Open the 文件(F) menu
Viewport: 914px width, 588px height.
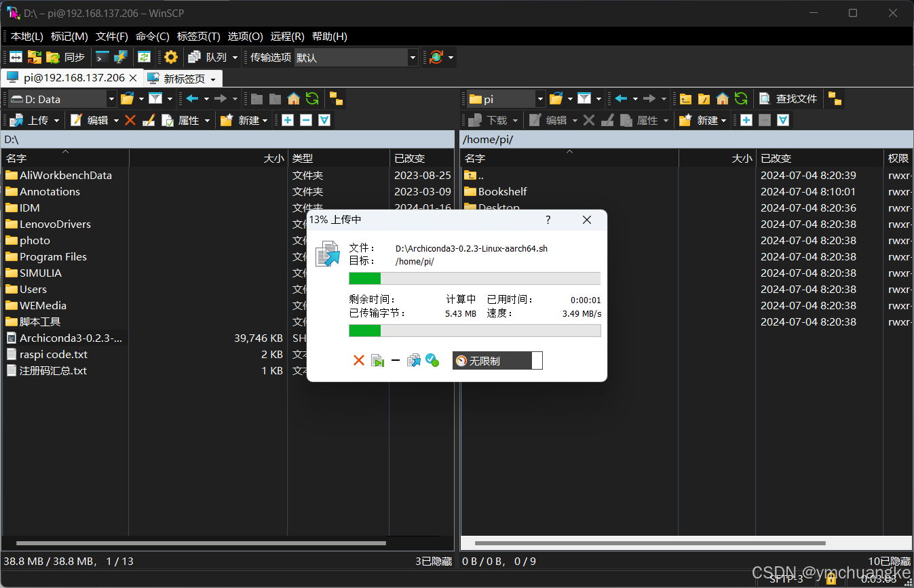(112, 37)
